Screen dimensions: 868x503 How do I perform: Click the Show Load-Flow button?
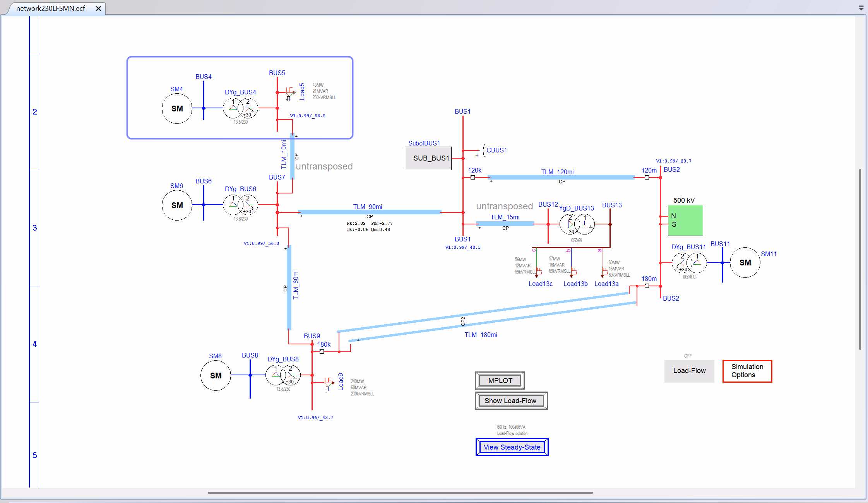click(511, 401)
